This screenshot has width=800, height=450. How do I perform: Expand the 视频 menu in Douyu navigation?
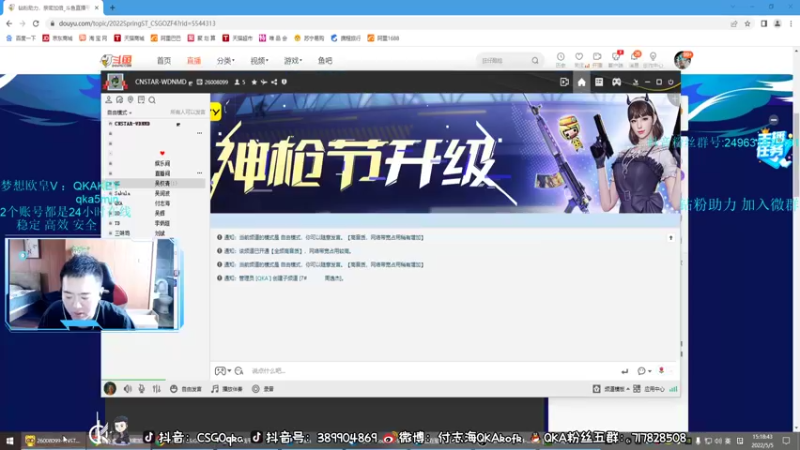coord(259,61)
